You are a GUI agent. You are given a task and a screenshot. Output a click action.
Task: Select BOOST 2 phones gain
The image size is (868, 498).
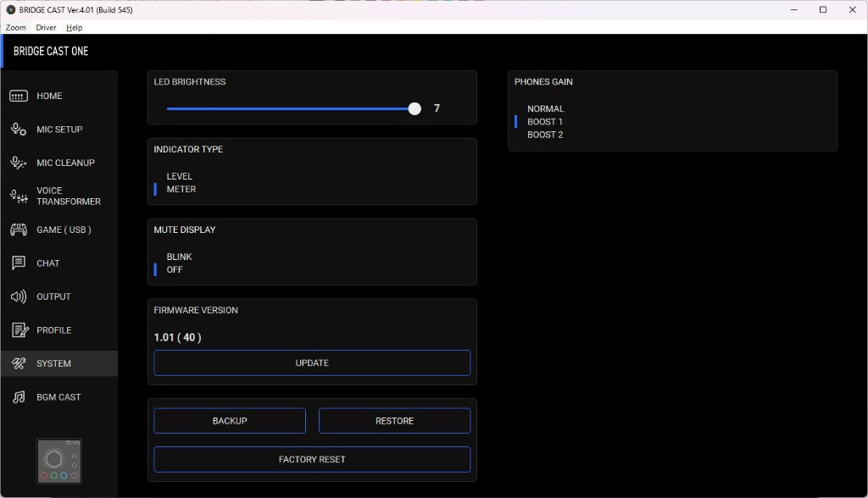545,135
